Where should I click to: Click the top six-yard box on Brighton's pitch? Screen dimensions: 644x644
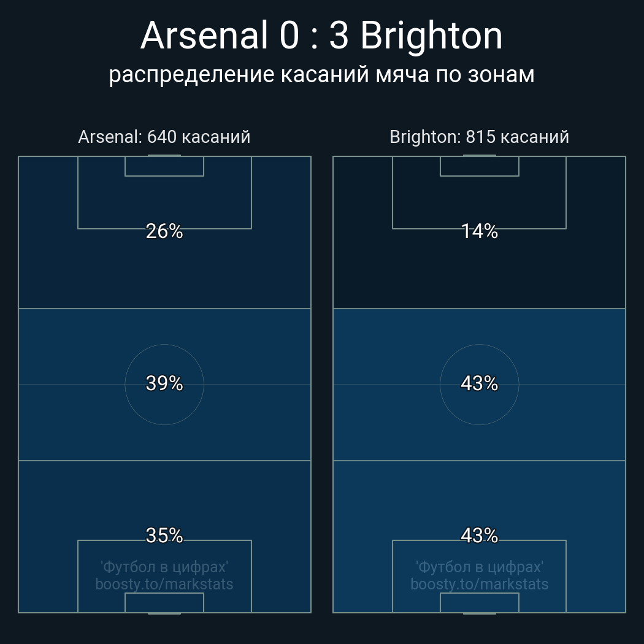[479, 166]
